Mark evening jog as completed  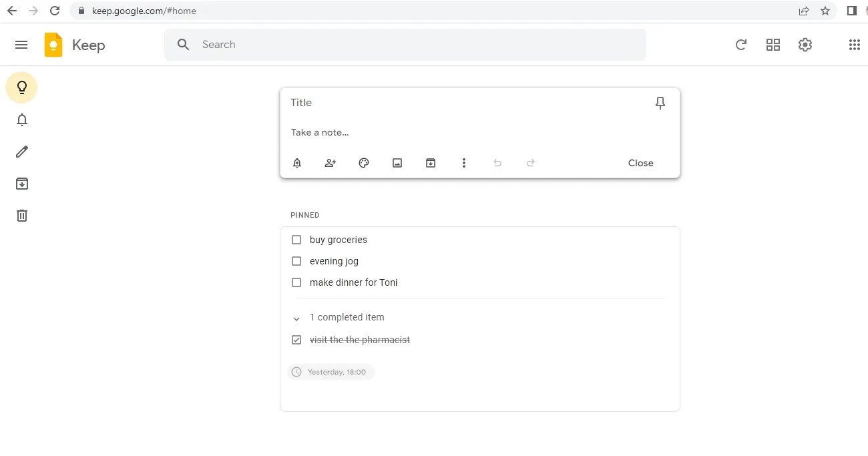pyautogui.click(x=296, y=261)
